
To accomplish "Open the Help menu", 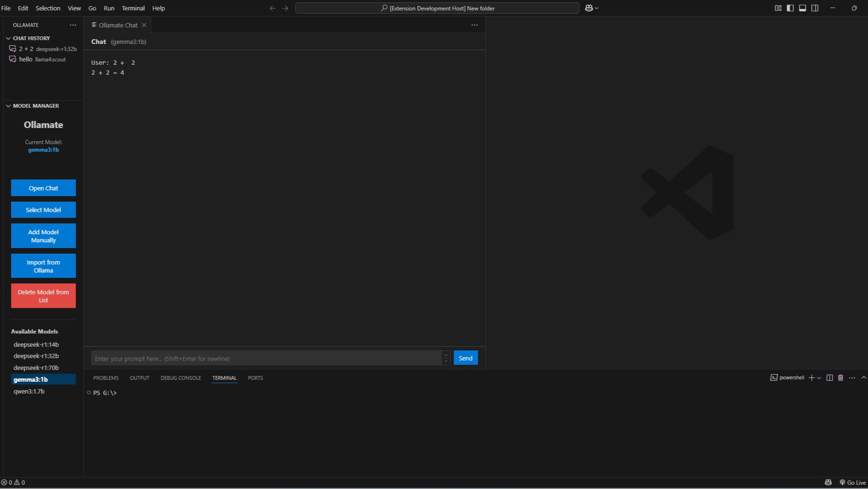I will [159, 8].
